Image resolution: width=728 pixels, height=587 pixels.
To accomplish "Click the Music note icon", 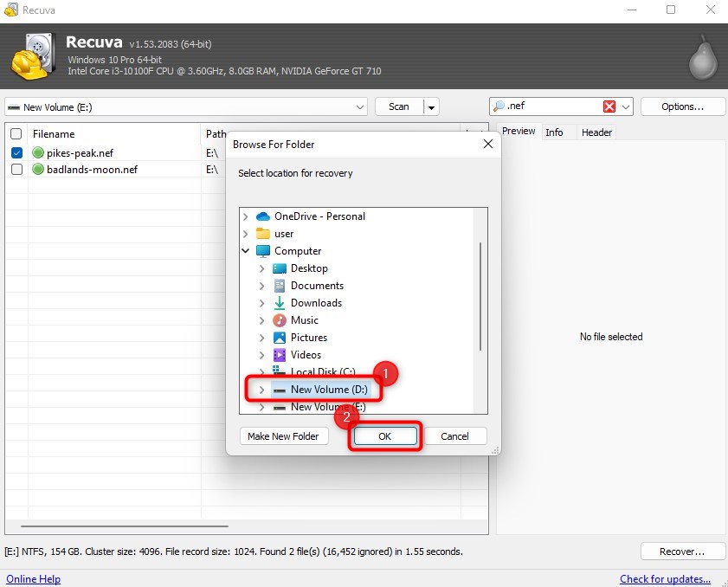I will click(279, 320).
